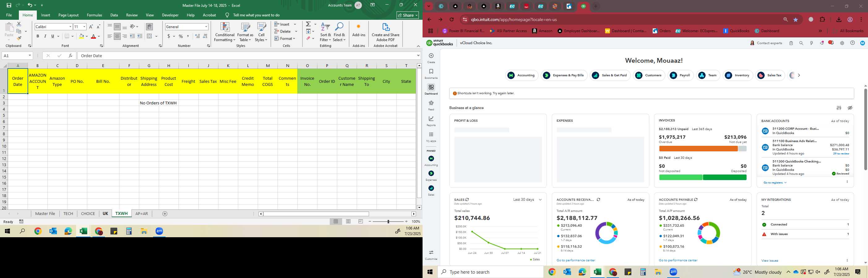Image resolution: width=868 pixels, height=278 pixels.
Task: Switch to the Master File sheet tab
Action: click(45, 214)
